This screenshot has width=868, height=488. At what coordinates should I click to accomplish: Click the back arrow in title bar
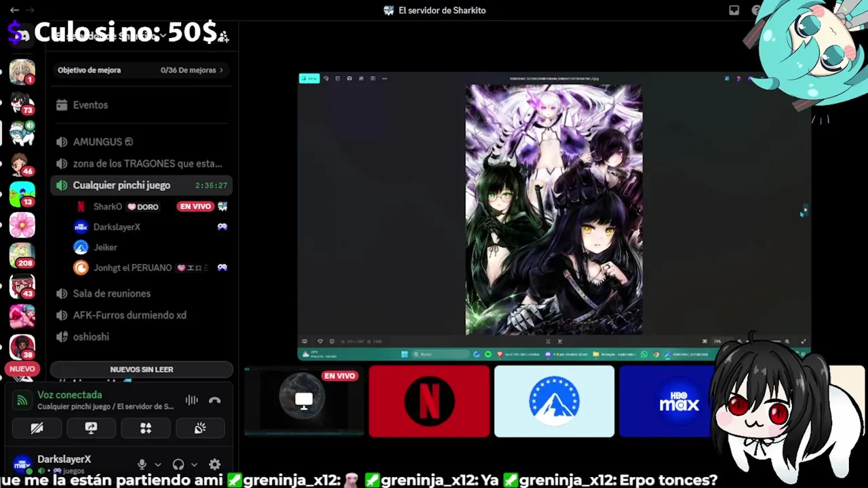(x=14, y=10)
